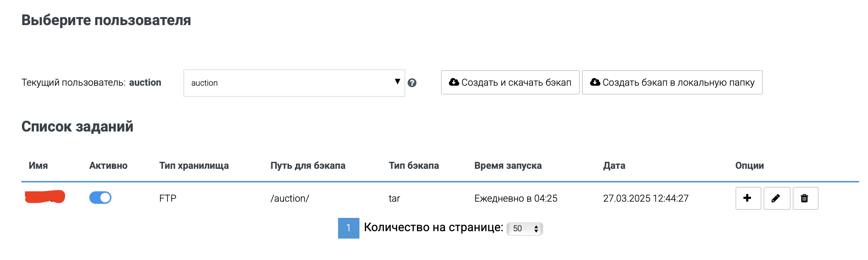Click the "/auction/" backup path entry

(290, 198)
